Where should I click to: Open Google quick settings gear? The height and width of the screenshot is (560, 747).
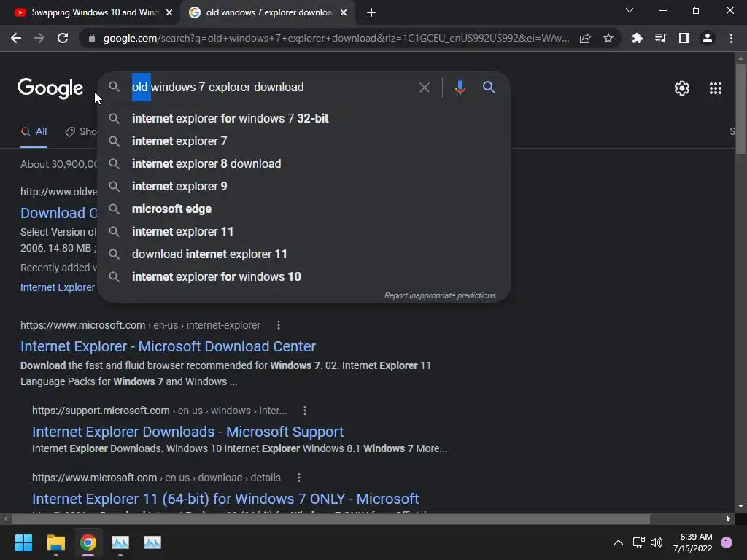(682, 88)
